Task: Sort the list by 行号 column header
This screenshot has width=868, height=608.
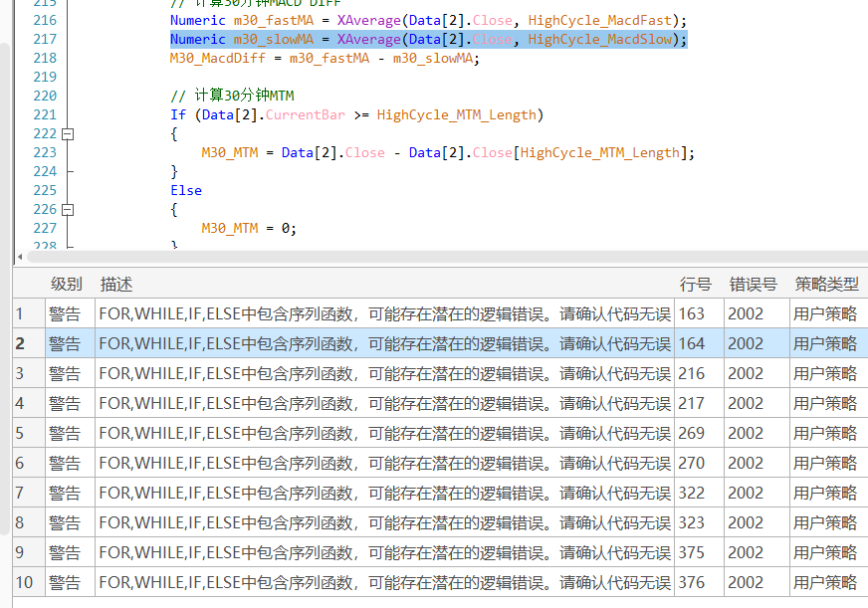Action: click(x=696, y=285)
